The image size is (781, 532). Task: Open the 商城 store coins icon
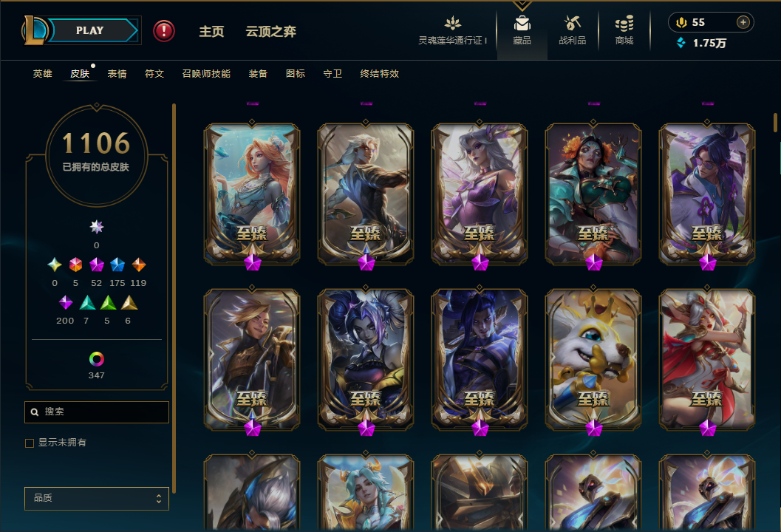(x=624, y=23)
